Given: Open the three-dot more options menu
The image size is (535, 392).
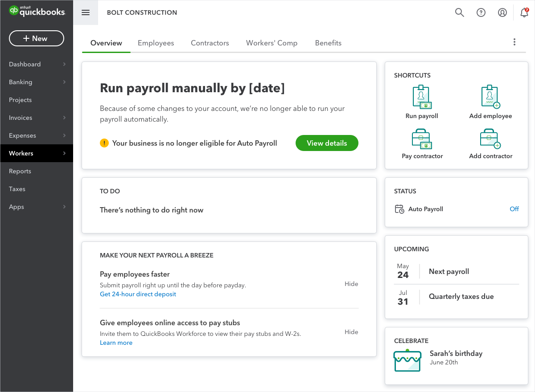Looking at the screenshot, I should click(514, 42).
